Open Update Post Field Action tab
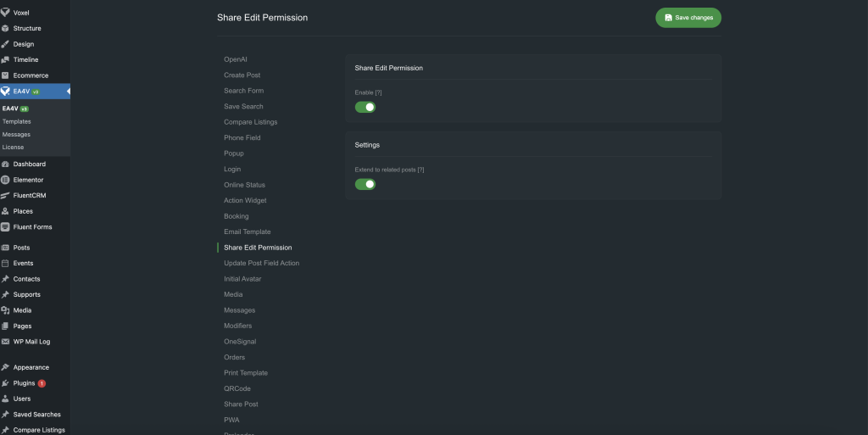This screenshot has height=435, width=868. point(261,263)
